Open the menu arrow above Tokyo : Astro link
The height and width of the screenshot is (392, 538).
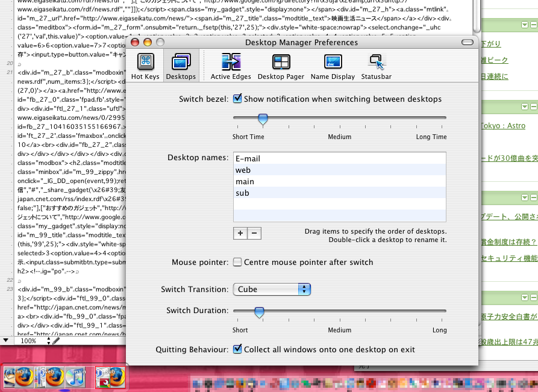(x=525, y=107)
